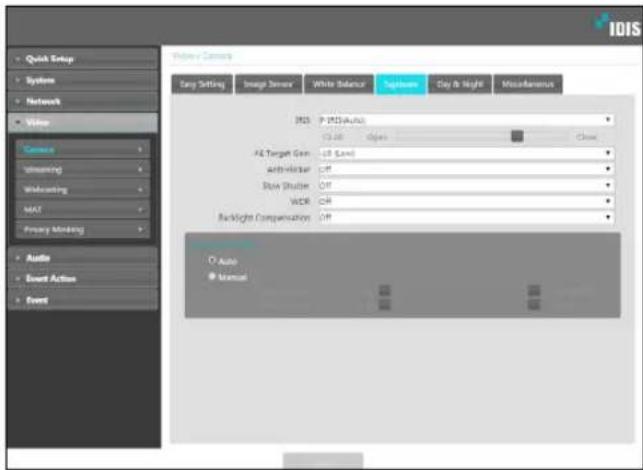Open the WDR dropdown
Viewport: 643px width, 470px height.
coord(466,201)
